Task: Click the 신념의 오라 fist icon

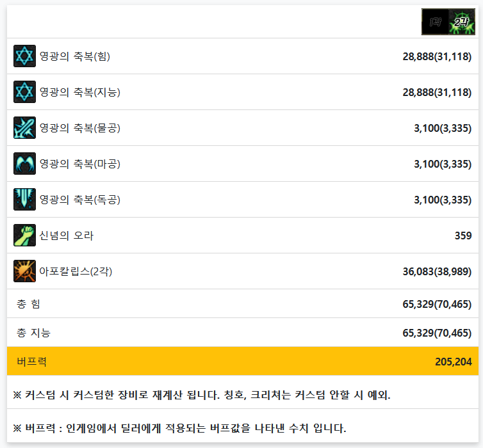Action: (24, 235)
